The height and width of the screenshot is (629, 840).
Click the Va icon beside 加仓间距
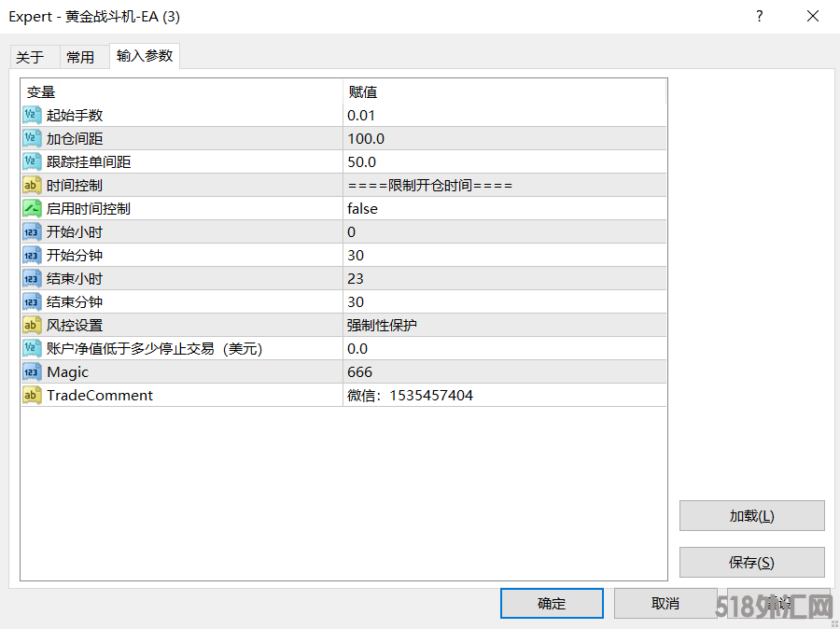31,138
